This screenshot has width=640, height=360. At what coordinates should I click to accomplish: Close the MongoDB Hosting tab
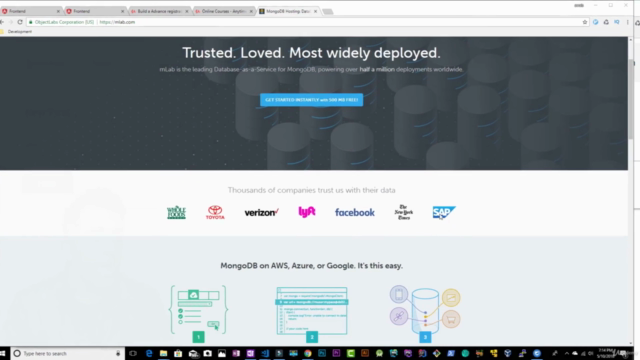point(316,11)
